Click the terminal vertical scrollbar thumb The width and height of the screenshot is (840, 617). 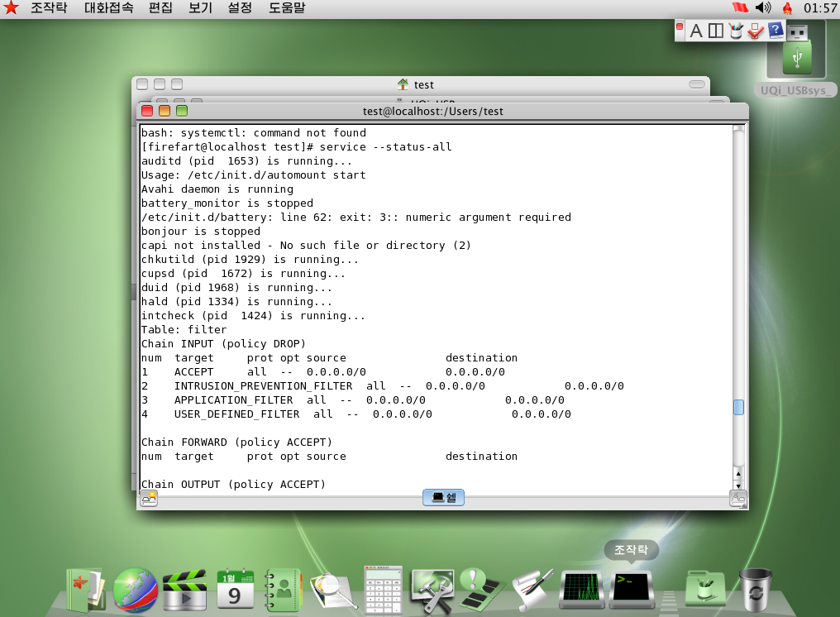[738, 407]
